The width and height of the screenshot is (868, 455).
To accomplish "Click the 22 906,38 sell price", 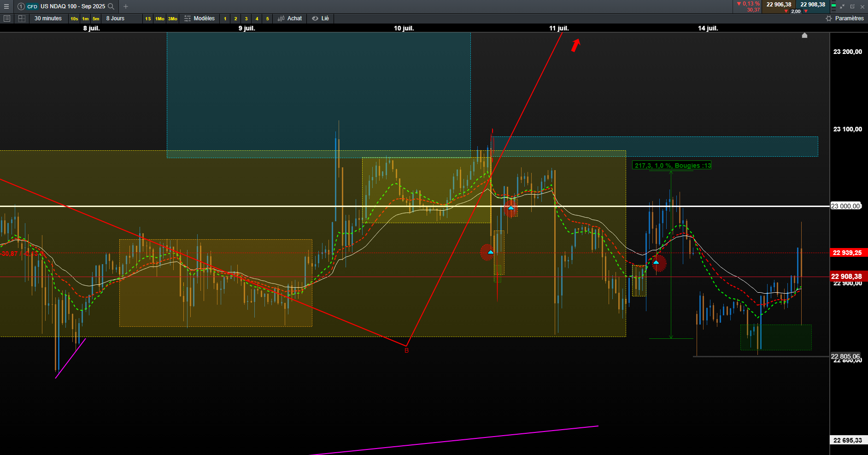I will 779,5.
